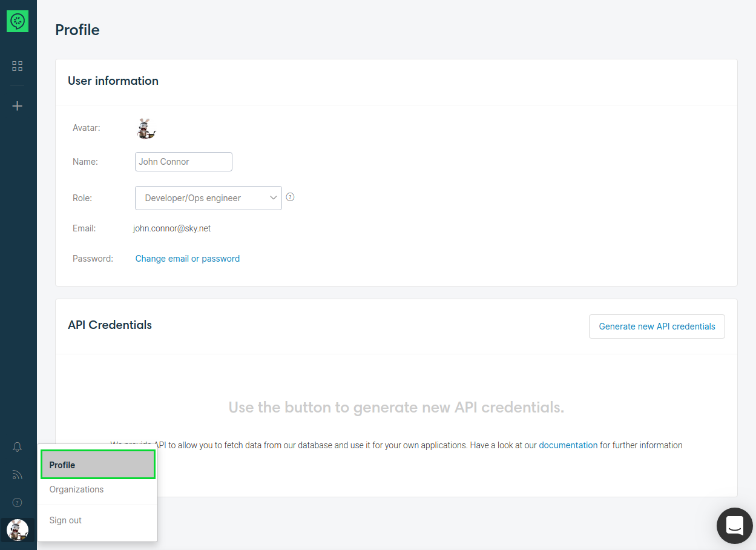Expand Role list using the chevron arrow
The height and width of the screenshot is (550, 756).
click(273, 197)
